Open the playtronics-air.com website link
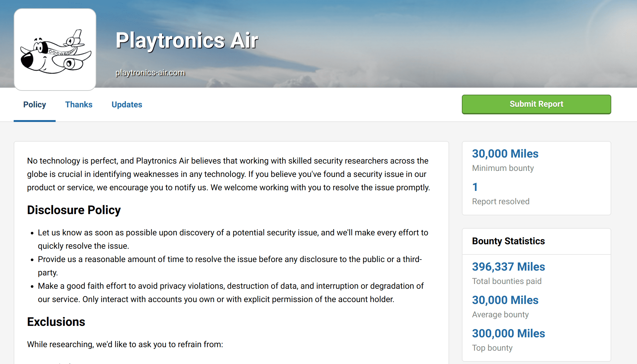 (150, 73)
